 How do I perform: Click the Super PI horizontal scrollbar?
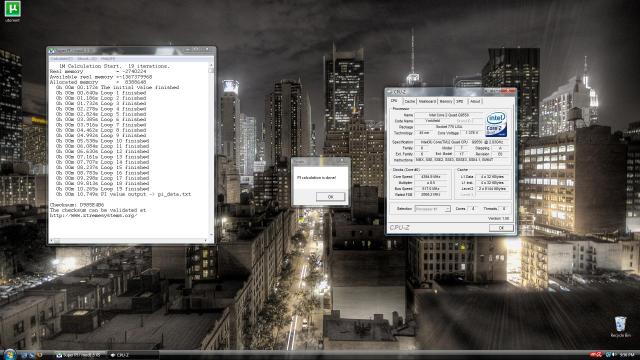tap(129, 240)
